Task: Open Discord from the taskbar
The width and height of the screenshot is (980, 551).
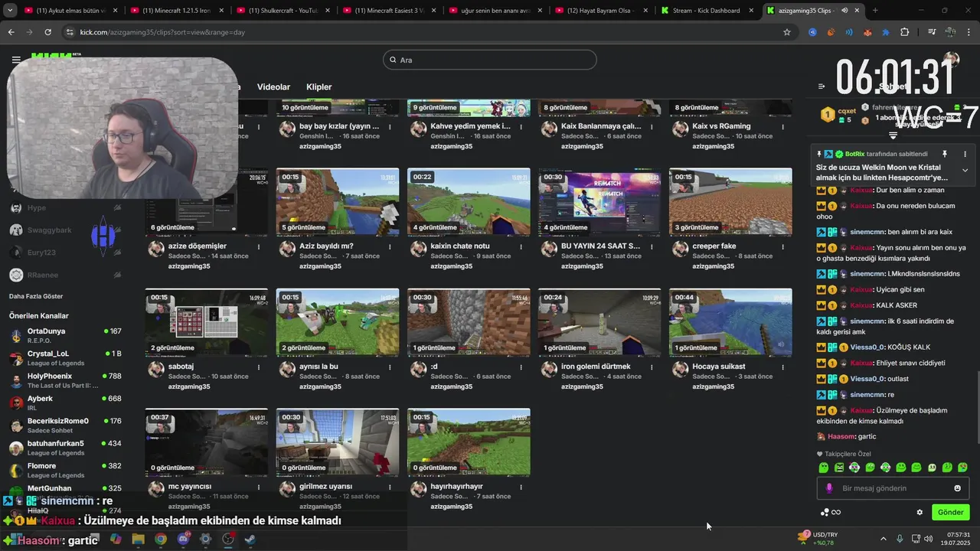Action: tap(183, 539)
